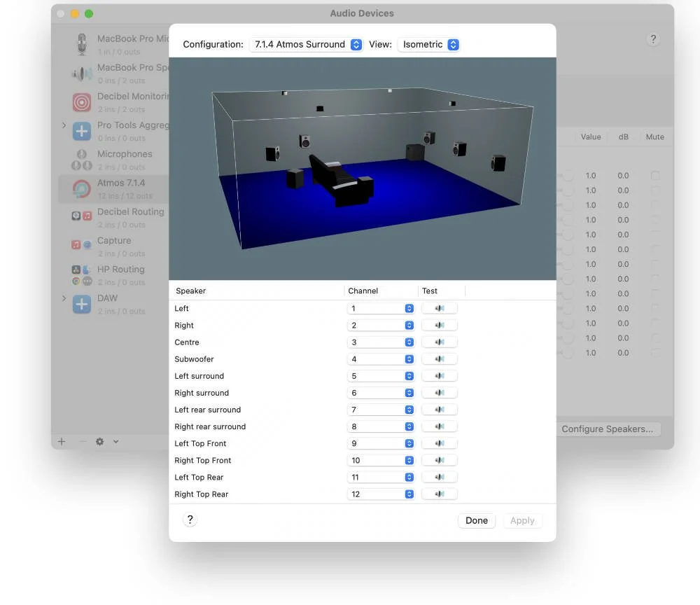
Task: Play test tone for Right rear surround
Action: 440,427
